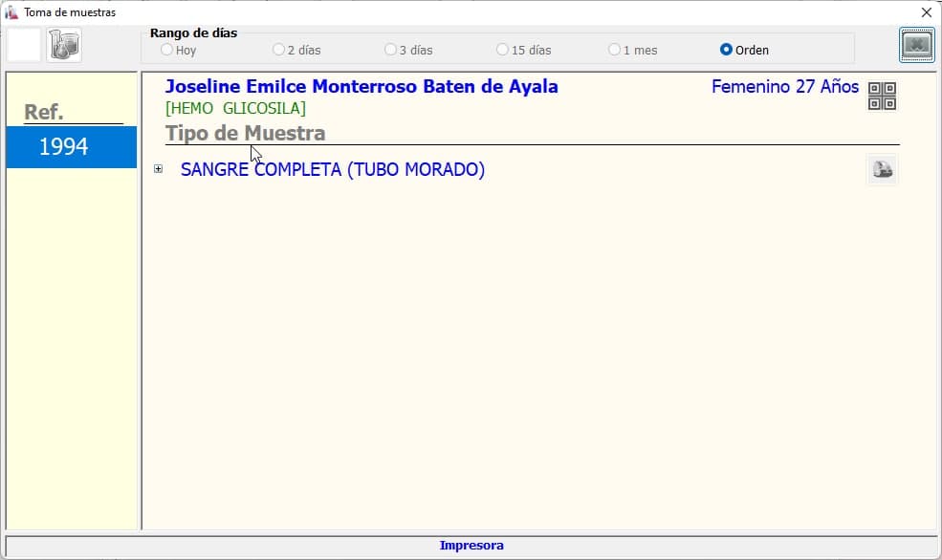Select SANGRE COMPLETA (TUBO MORADO) sample
942x560 pixels.
click(332, 170)
